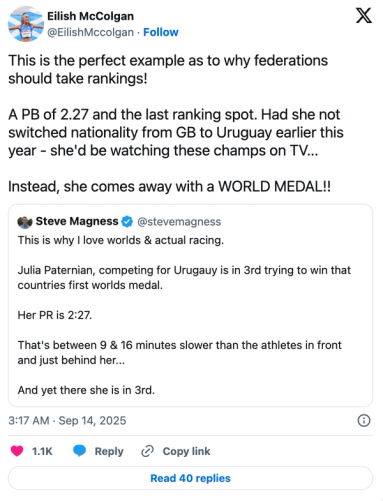This screenshot has width=383, height=501.
Task: Like the tweet with heart icon
Action: [x=17, y=451]
